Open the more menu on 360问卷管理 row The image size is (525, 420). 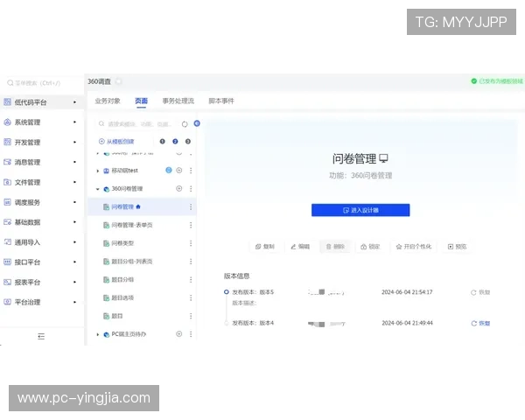click(x=191, y=189)
